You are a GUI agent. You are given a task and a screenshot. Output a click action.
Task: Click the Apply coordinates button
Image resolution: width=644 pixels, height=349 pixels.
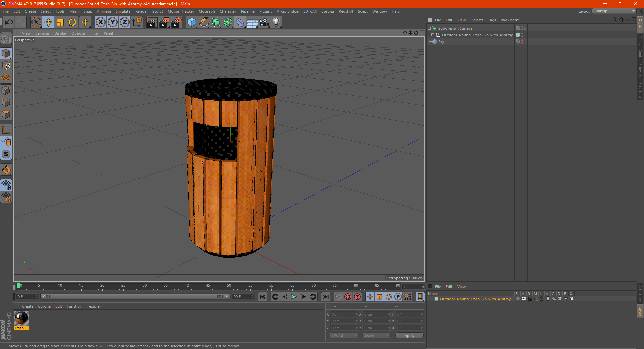(x=409, y=335)
